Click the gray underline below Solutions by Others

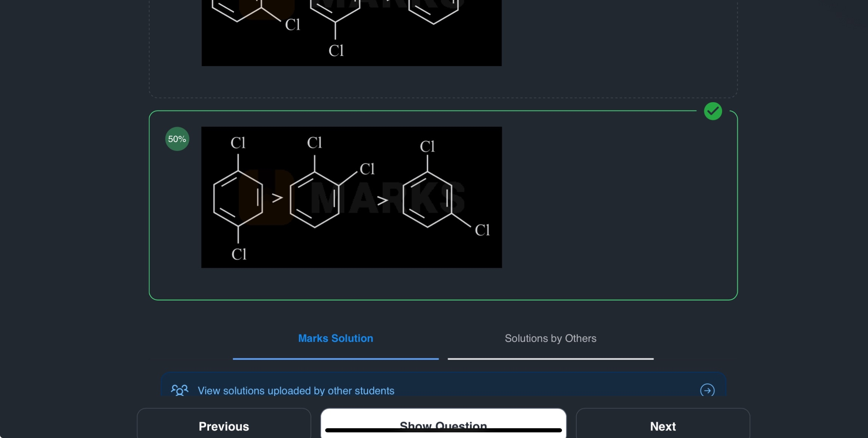click(550, 359)
